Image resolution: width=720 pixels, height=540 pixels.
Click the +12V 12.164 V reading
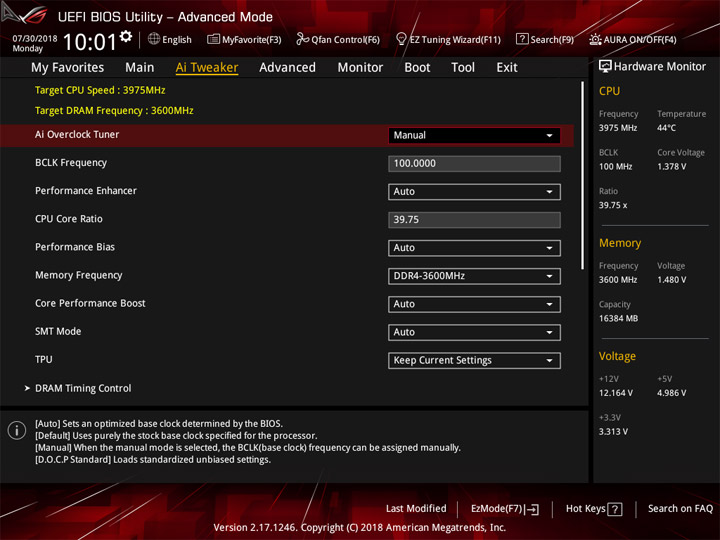pos(615,393)
